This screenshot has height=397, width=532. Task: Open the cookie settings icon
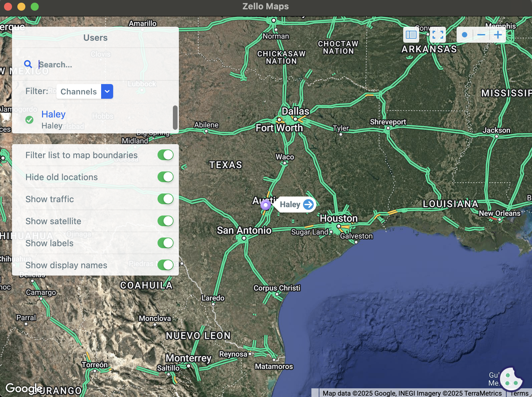pos(512,379)
